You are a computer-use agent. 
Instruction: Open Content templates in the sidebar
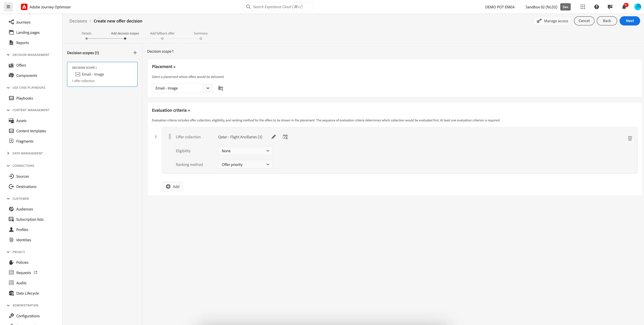point(31,131)
